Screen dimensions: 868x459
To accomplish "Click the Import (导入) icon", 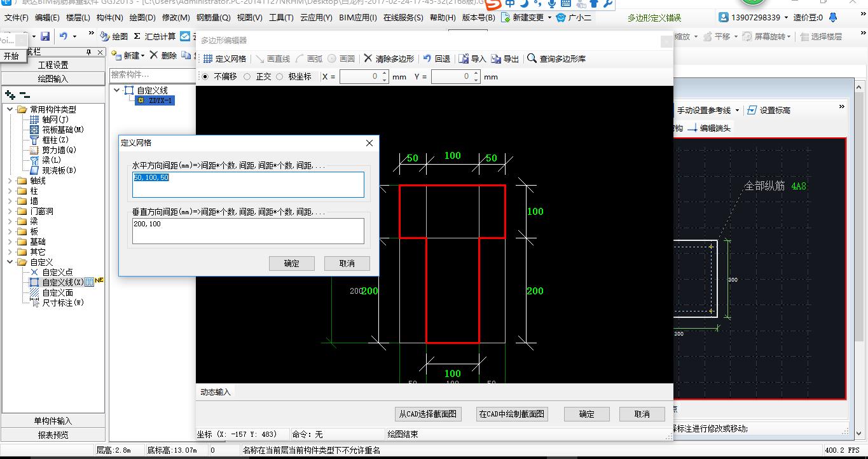I will [x=464, y=58].
